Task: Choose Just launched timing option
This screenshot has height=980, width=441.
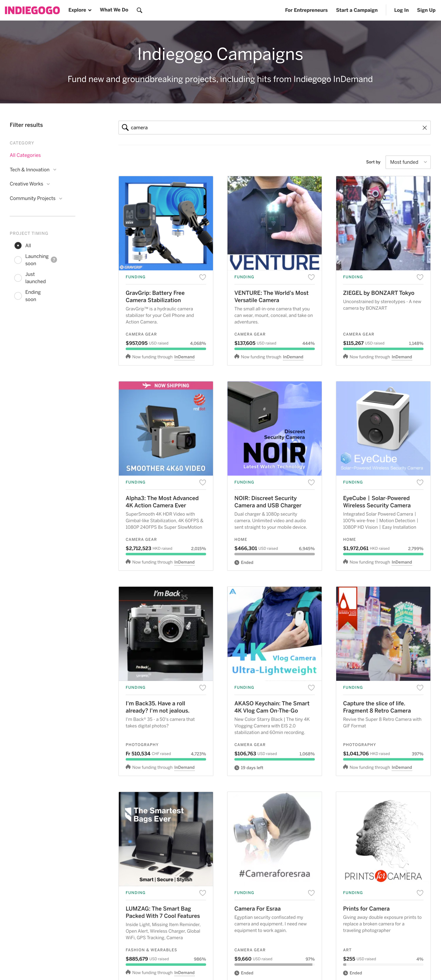Action: 18,278
